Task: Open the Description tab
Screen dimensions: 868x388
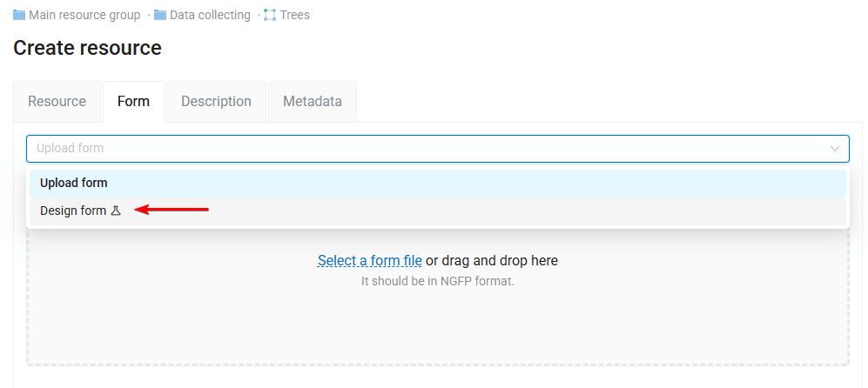Action: [216, 102]
